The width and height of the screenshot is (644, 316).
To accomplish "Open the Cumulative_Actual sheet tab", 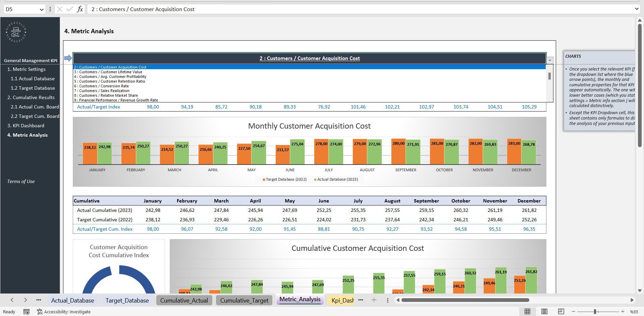I will point(184,300).
